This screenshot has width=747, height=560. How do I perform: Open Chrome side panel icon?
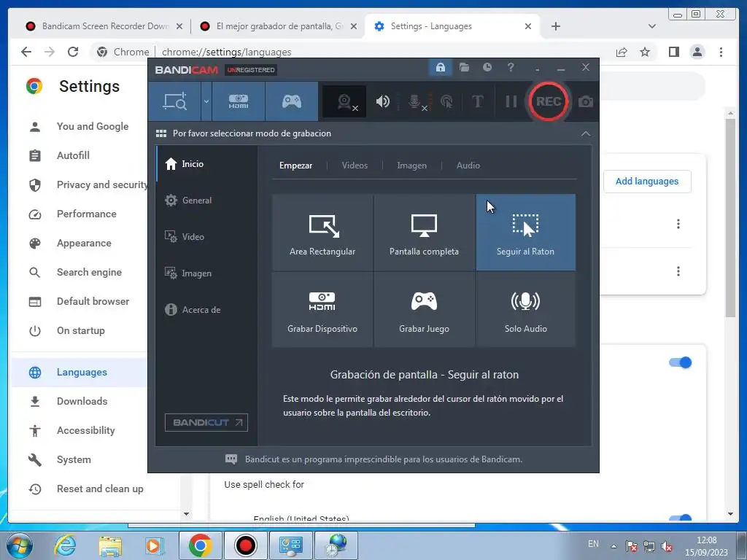coord(673,52)
